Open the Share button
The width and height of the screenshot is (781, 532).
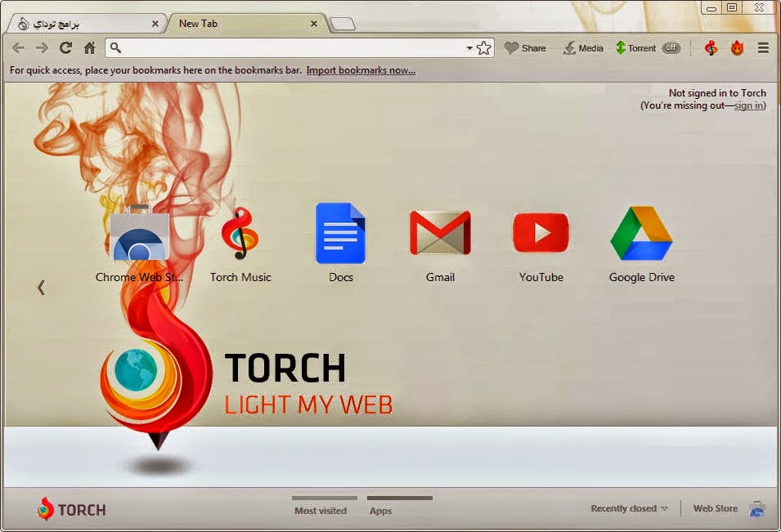[x=525, y=48]
